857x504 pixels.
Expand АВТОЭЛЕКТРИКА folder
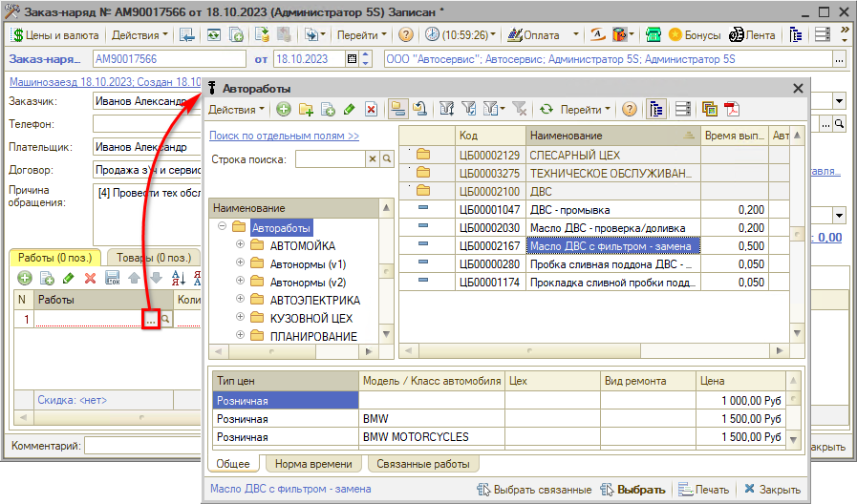click(x=240, y=299)
